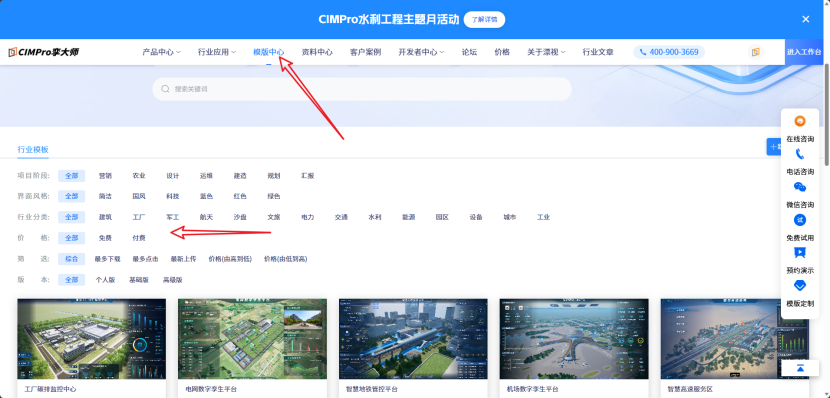The image size is (830, 398).
Task: Select 付费 in the 价格 row
Action: point(139,238)
